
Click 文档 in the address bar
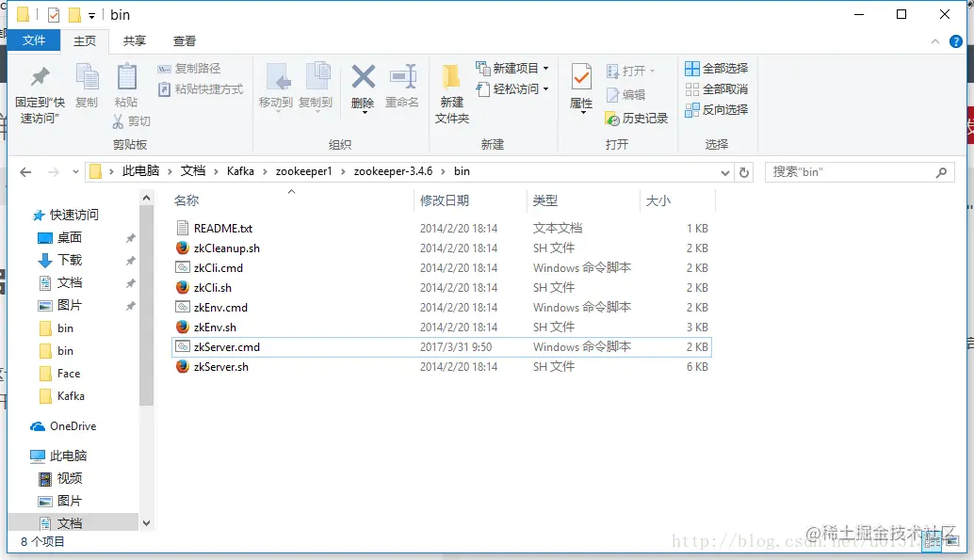[192, 170]
